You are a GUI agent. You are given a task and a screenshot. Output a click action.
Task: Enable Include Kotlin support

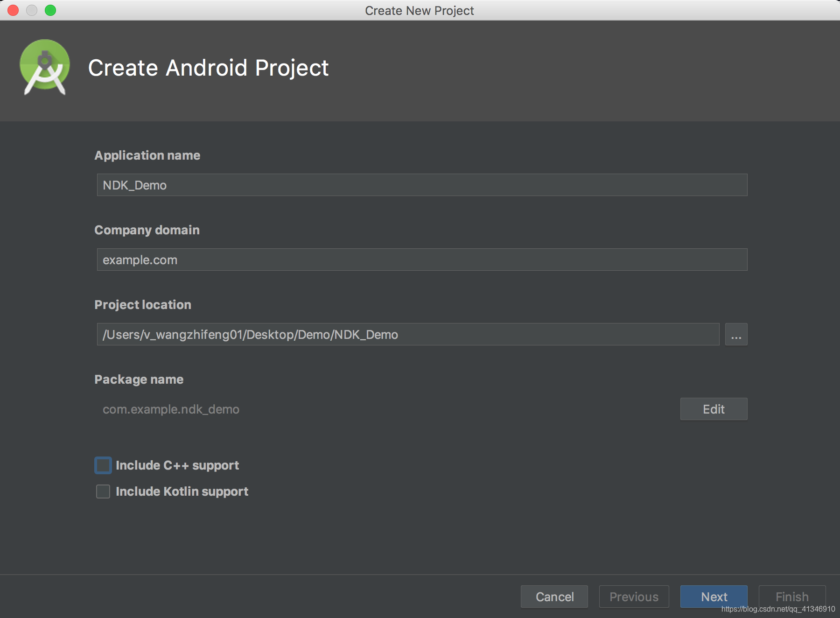(103, 491)
